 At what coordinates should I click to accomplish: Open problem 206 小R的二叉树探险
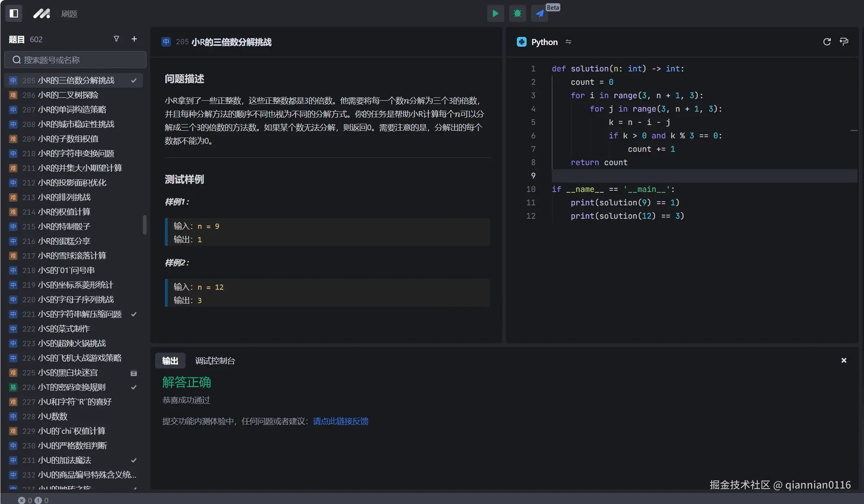tap(68, 95)
